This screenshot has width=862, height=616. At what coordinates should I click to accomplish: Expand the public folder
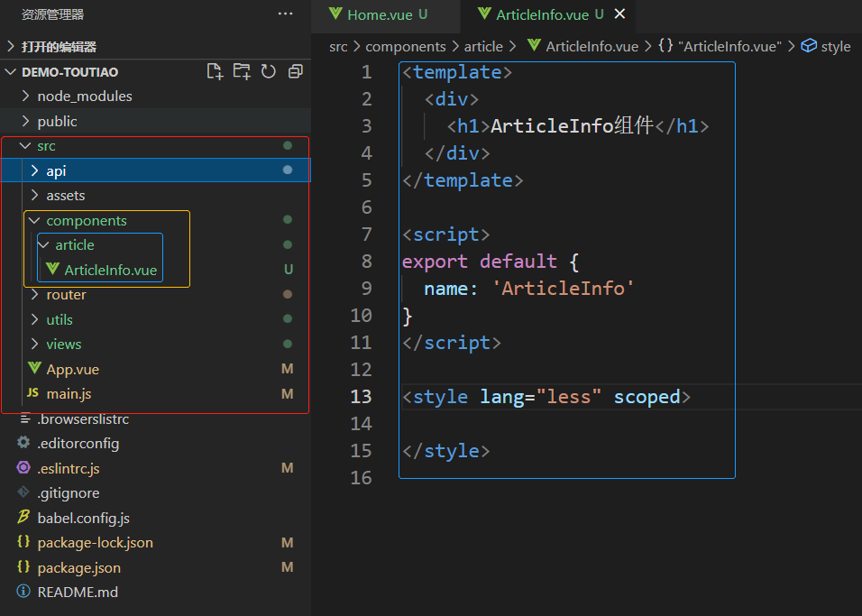tap(57, 122)
